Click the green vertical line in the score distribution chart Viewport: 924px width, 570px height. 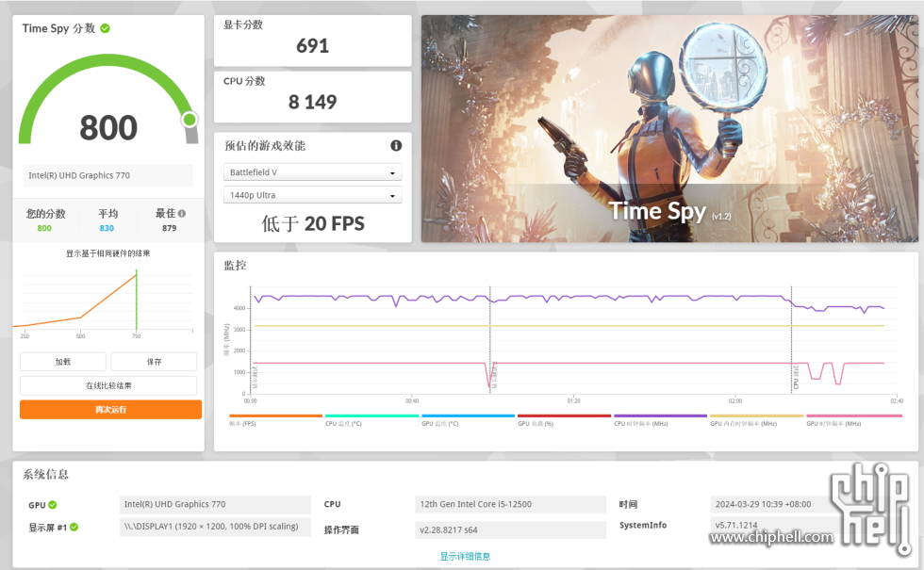pyautogui.click(x=136, y=301)
